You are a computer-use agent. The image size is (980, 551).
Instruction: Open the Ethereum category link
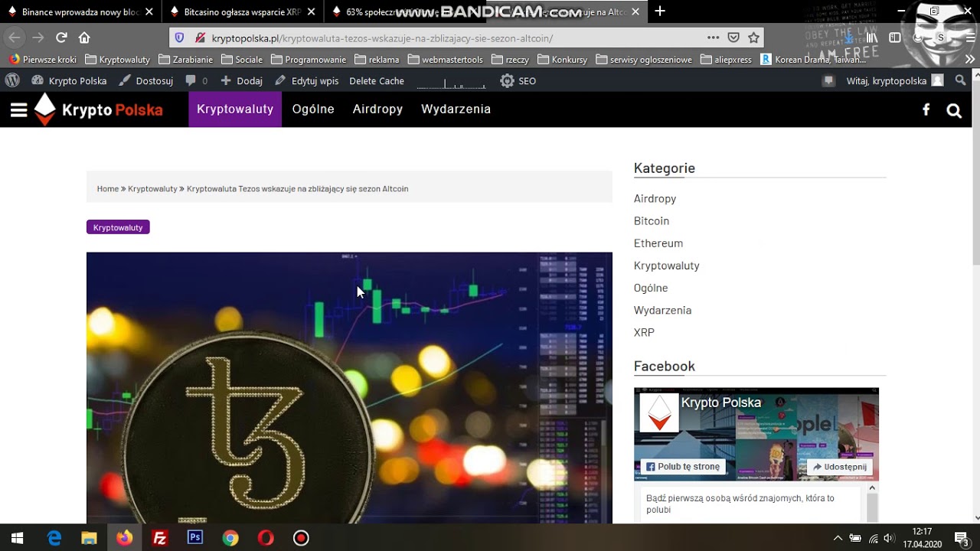658,243
